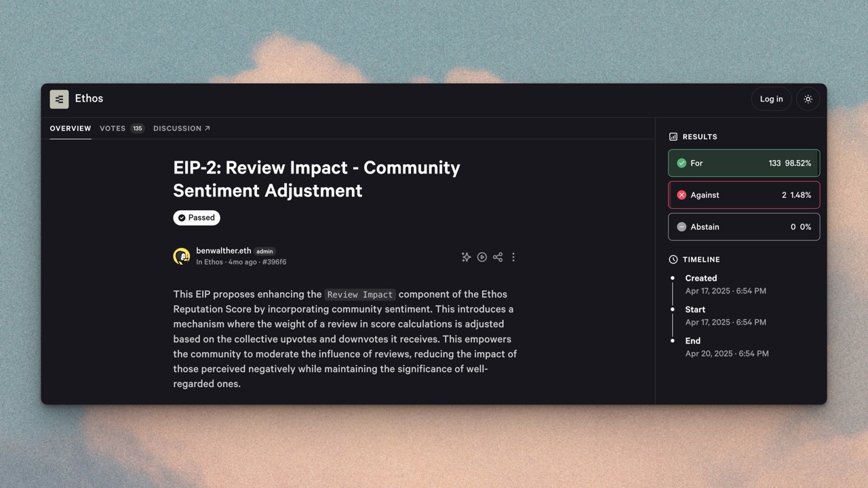
Task: Click the Timeline clock icon
Action: point(673,259)
